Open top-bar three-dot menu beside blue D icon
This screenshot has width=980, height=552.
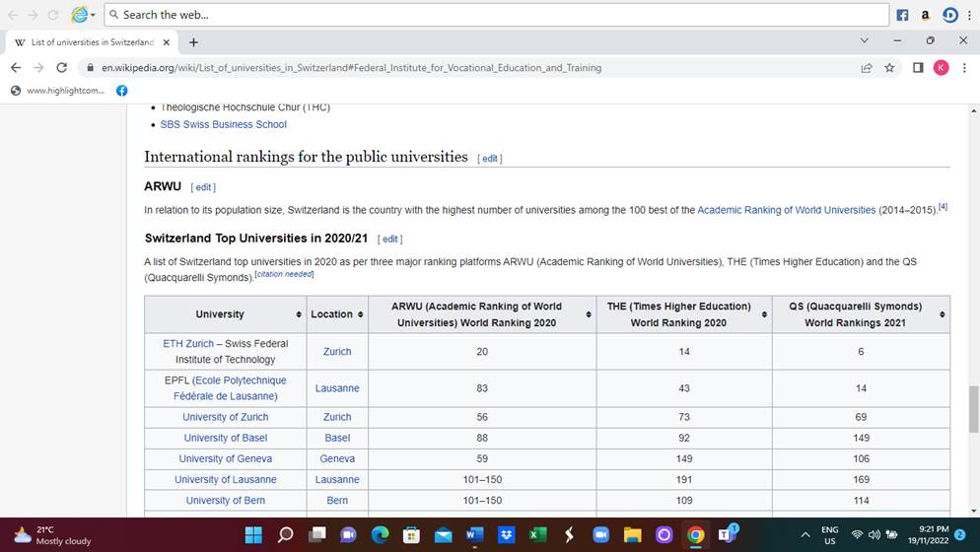pos(969,15)
